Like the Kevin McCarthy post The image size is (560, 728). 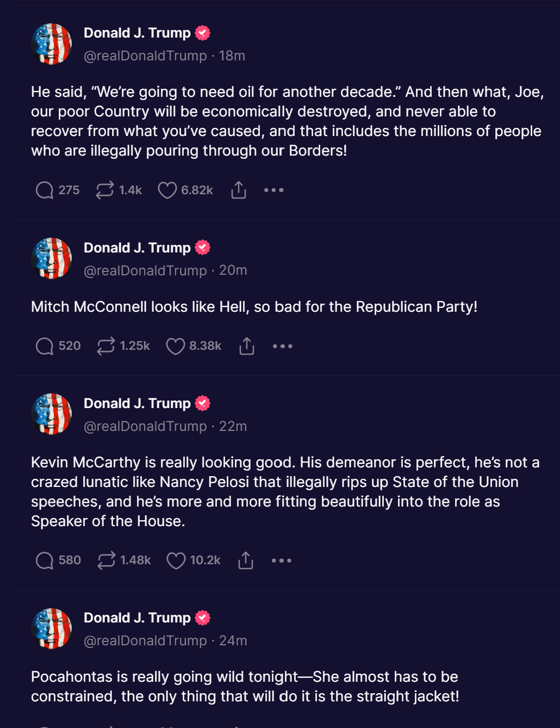[x=176, y=560]
